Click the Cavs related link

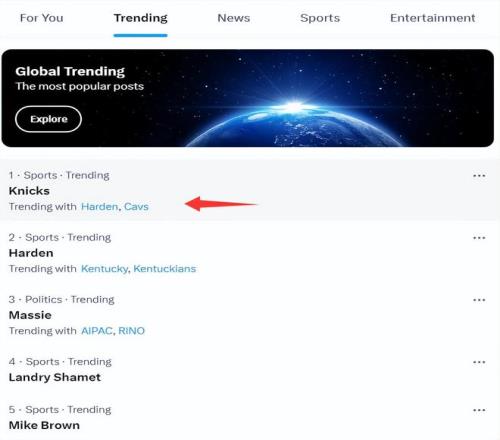click(x=136, y=207)
